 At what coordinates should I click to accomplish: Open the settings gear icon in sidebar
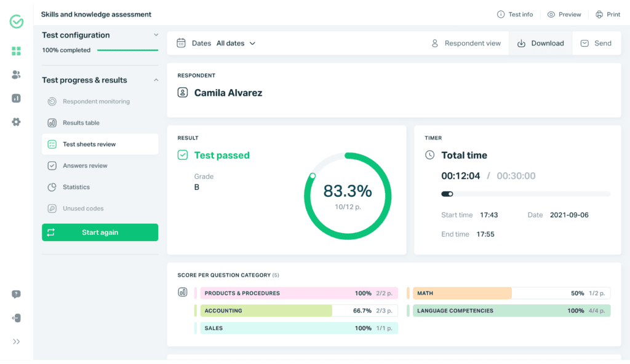point(17,122)
